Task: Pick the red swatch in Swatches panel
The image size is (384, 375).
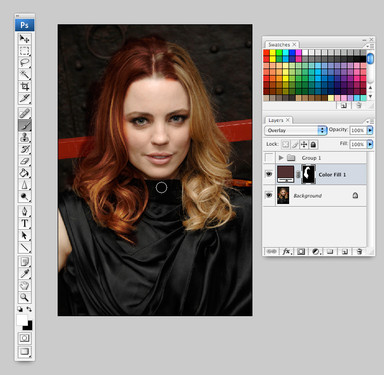Action: pyautogui.click(x=266, y=53)
